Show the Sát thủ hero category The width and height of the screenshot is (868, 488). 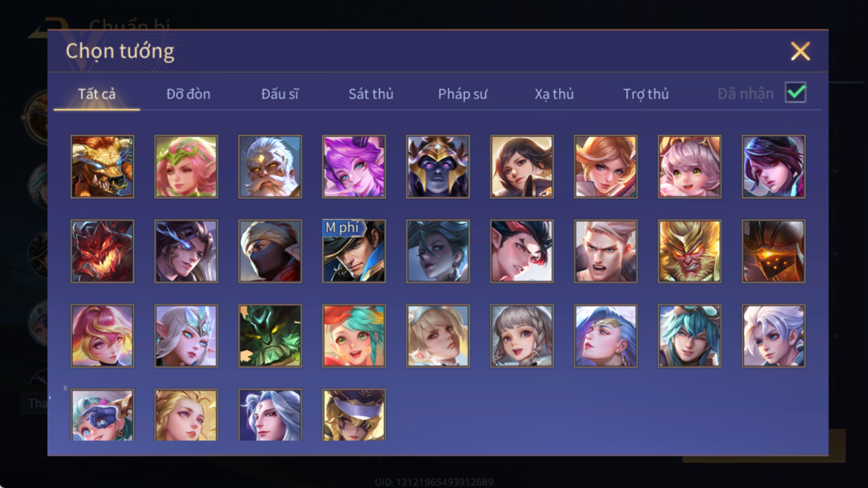coord(370,94)
